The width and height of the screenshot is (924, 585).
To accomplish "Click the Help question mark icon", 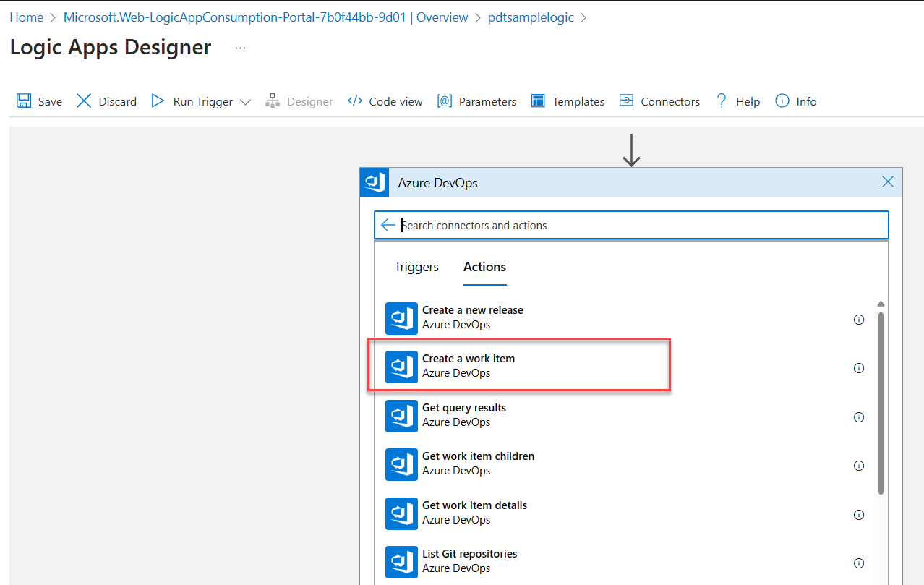I will pos(721,101).
